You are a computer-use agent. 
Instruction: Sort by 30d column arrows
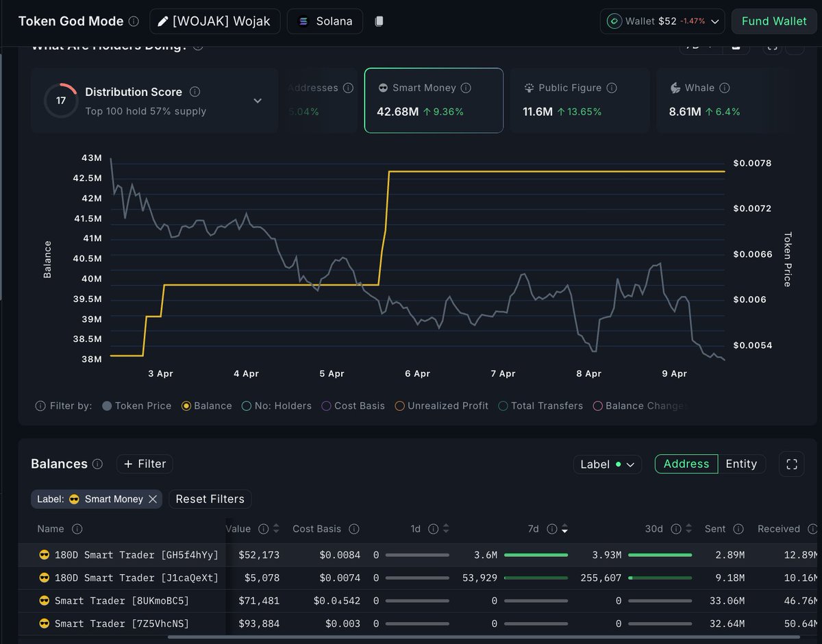click(688, 529)
